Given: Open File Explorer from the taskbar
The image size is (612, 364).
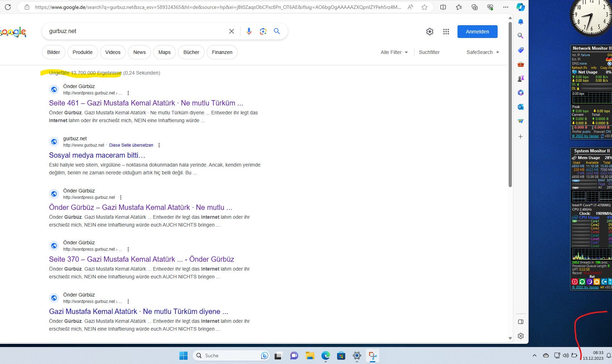Looking at the screenshot, I should click(x=310, y=355).
